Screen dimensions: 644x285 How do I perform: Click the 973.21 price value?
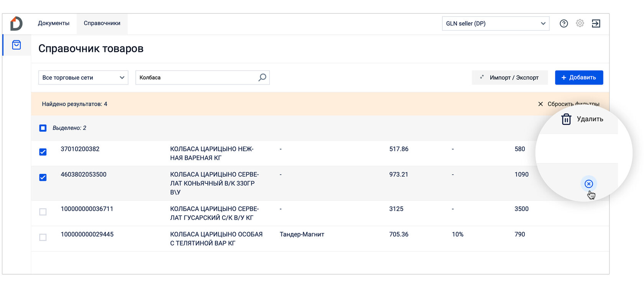coord(399,174)
